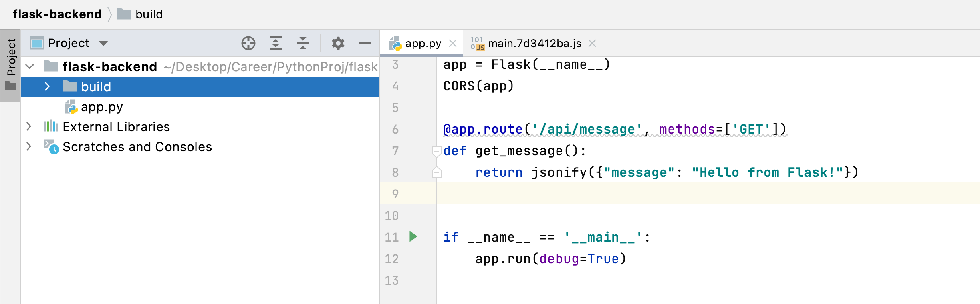The width and height of the screenshot is (980, 304).
Task: Click the Collapse All icon in Project toolbar
Action: [303, 43]
